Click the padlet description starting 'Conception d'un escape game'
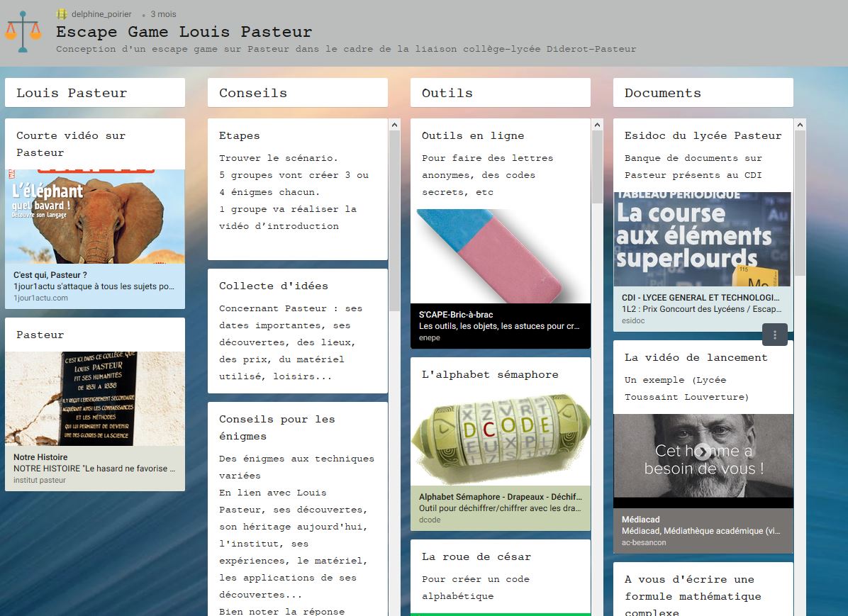Image resolution: width=848 pixels, height=616 pixels. [346, 49]
